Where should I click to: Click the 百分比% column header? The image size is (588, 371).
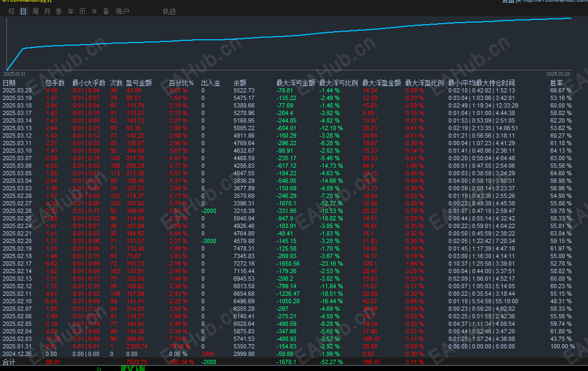point(182,83)
